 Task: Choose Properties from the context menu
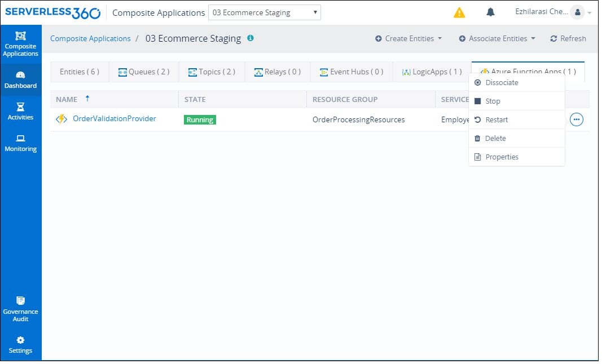517,157
